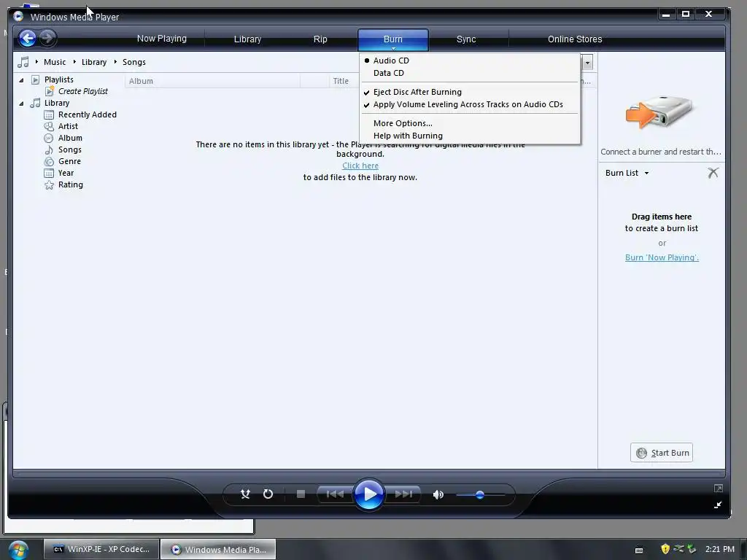Turn on repeat playback
The width and height of the screenshot is (747, 560).
(268, 494)
